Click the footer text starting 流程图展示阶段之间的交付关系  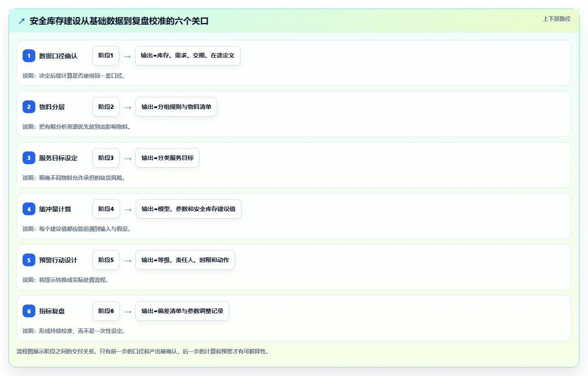[x=143, y=351]
